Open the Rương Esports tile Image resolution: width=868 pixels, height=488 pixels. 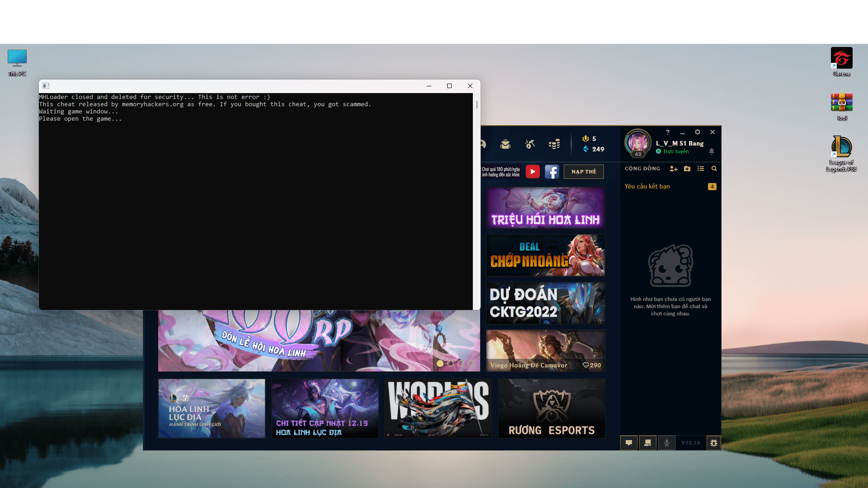coord(552,408)
